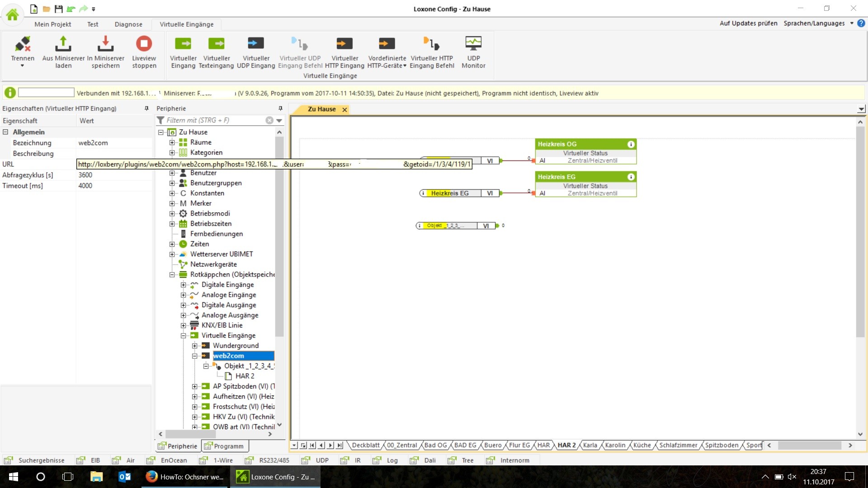The width and height of the screenshot is (868, 488).
Task: Switch to the Diagnose menu tab
Action: click(x=128, y=24)
